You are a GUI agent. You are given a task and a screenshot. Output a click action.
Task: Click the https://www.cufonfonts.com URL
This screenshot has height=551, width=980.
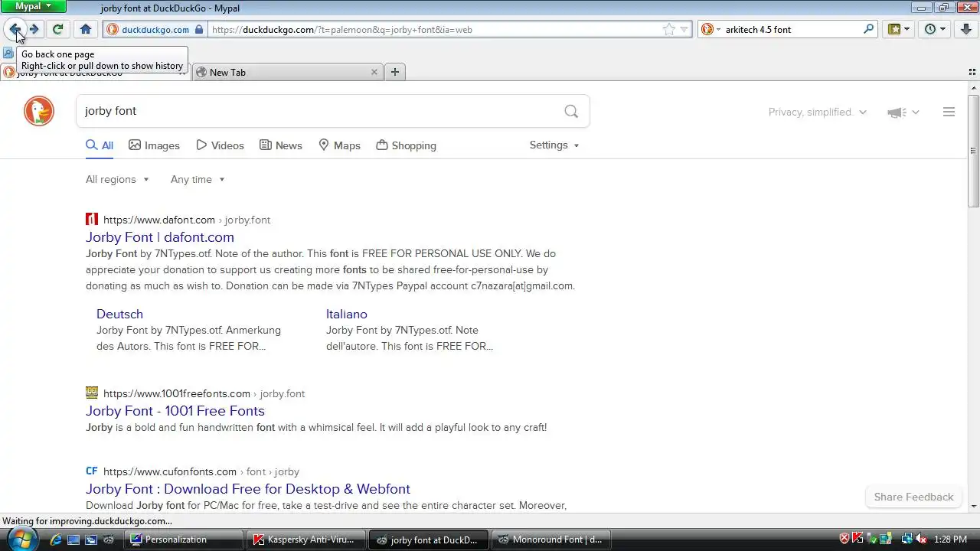coord(170,471)
